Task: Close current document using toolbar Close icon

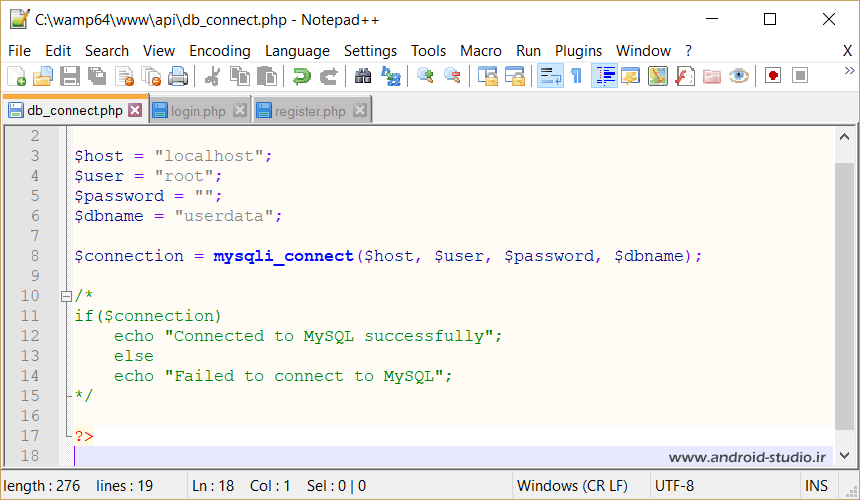Action: [125, 76]
